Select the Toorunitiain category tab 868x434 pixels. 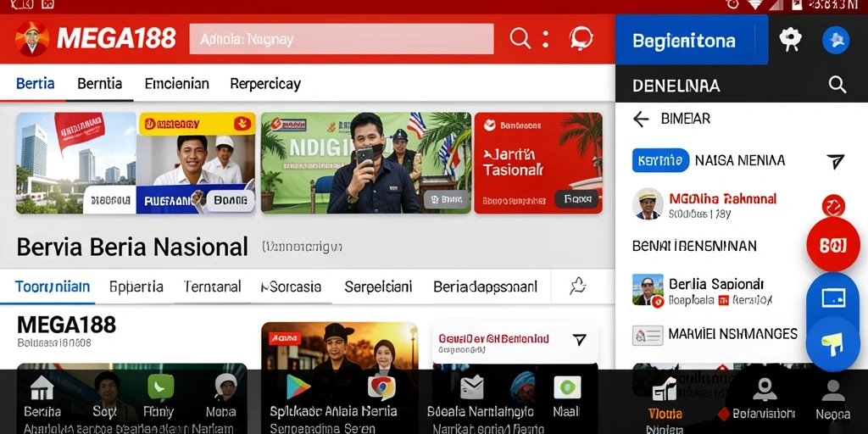52,287
